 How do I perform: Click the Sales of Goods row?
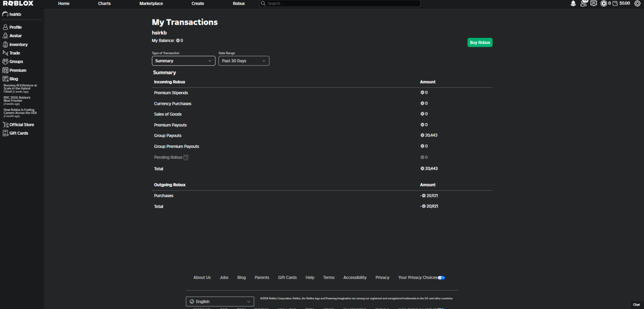coord(322,114)
